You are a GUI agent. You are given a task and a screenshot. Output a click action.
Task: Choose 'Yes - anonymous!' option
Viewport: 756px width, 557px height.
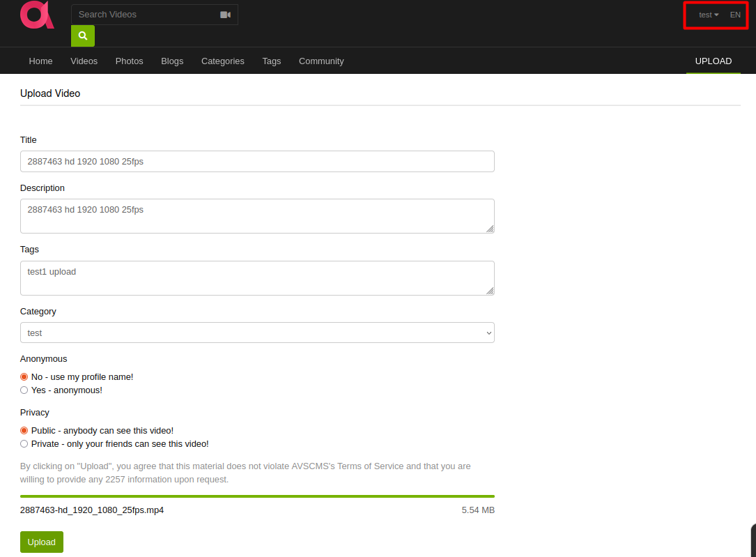coord(24,390)
